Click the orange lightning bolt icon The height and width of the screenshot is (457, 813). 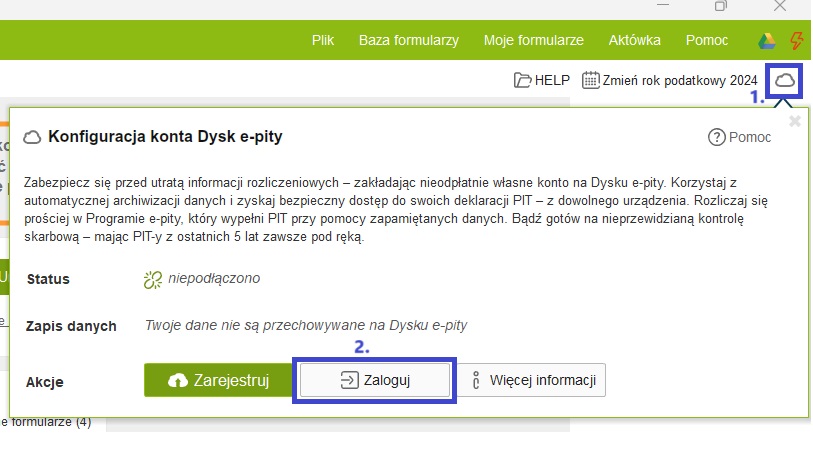click(797, 41)
